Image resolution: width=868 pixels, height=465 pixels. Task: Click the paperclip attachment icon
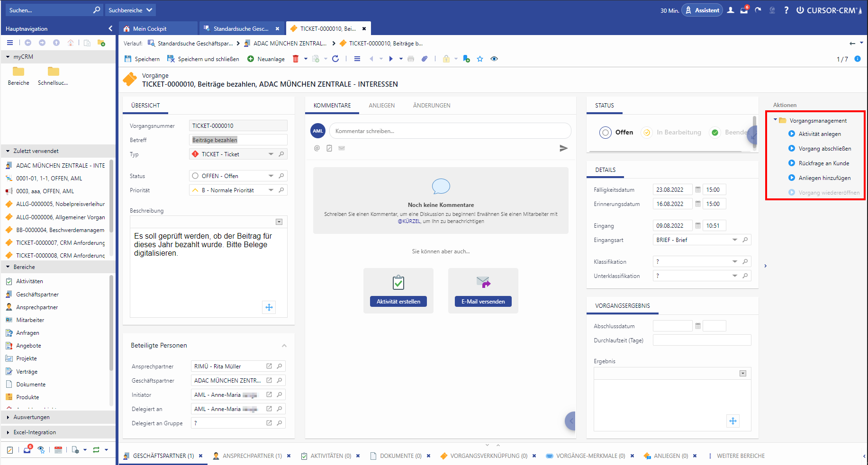pos(425,59)
